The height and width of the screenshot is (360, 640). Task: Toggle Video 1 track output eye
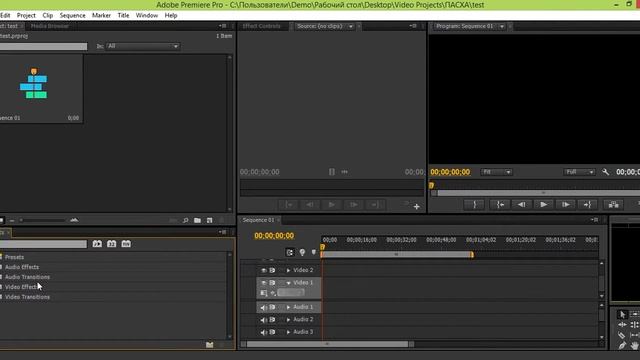tap(264, 282)
